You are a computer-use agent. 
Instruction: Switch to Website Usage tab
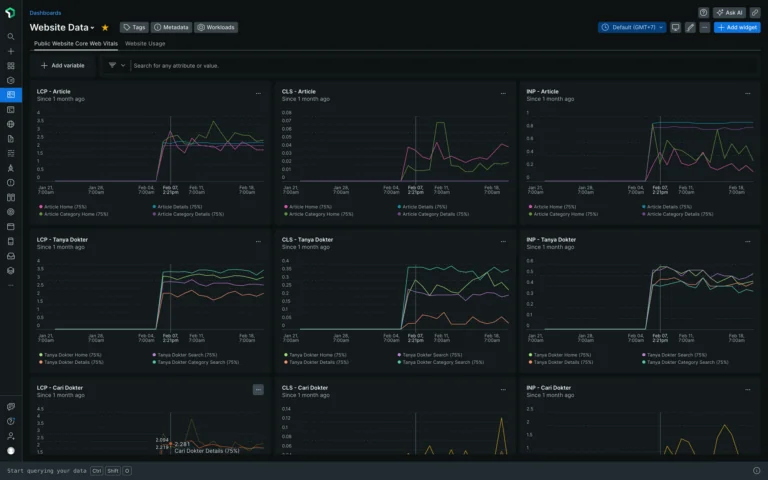[x=145, y=44]
